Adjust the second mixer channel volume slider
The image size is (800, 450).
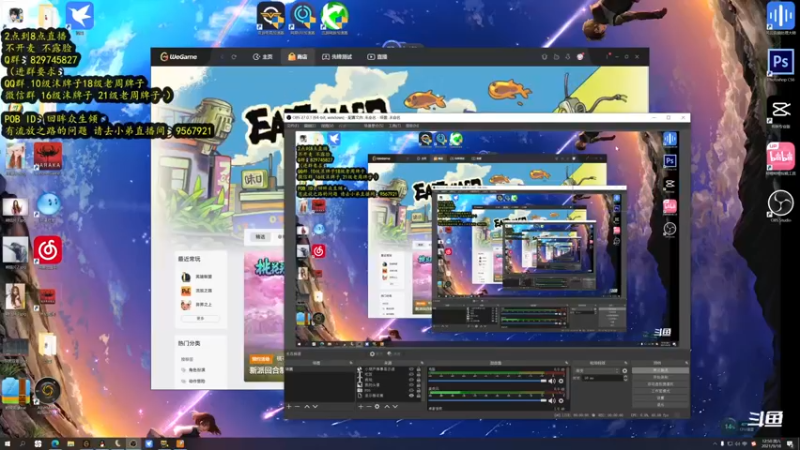click(487, 401)
